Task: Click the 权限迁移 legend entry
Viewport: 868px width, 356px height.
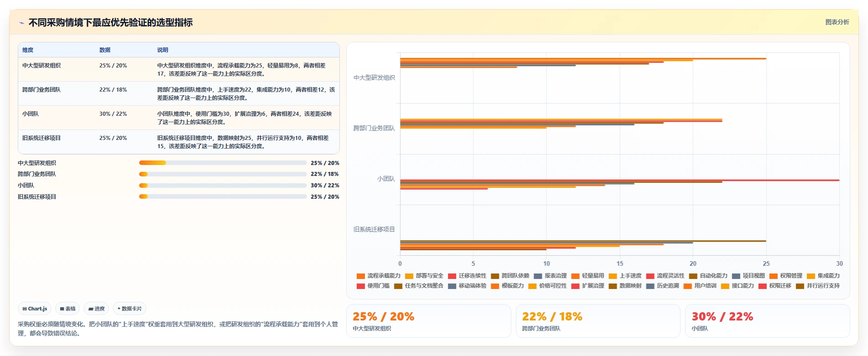Action: click(774, 286)
